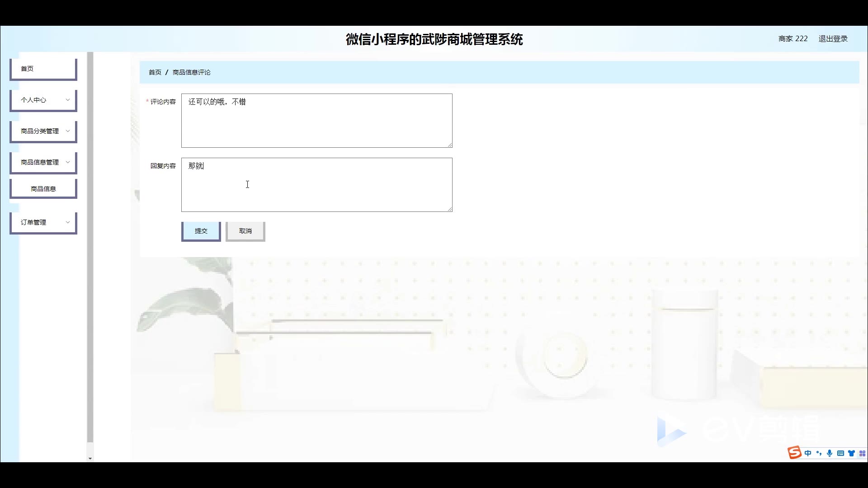868x488 pixels.
Task: Go to 首页 in breadcrumb
Action: click(155, 72)
